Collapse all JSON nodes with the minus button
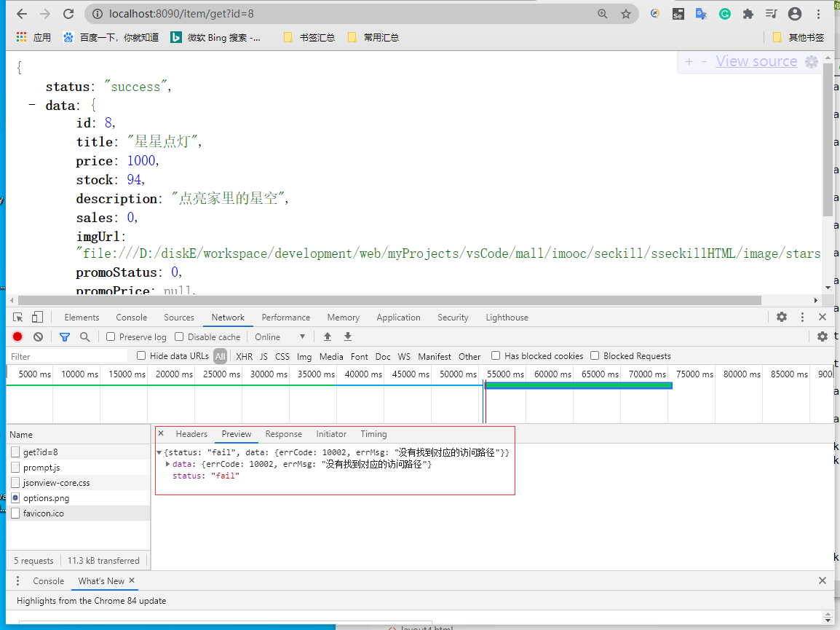Screen dimensions: 840x630 tap(704, 62)
